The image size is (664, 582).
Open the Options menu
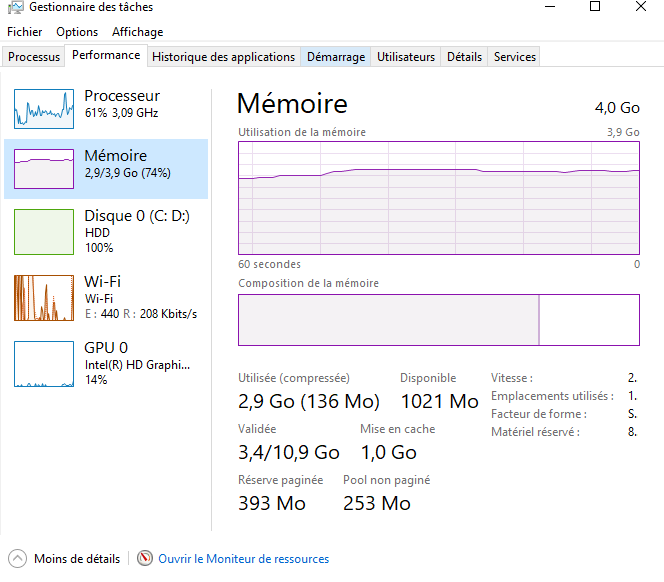(x=77, y=32)
